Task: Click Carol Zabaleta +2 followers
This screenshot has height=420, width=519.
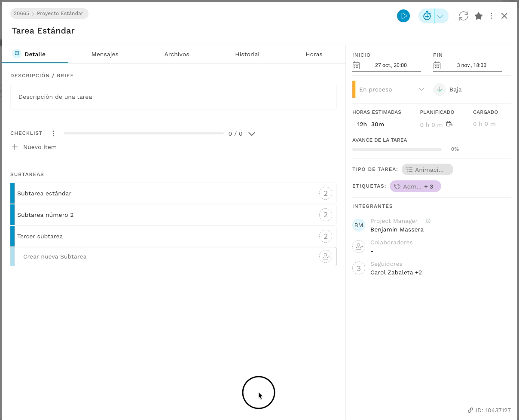Action: tap(396, 272)
